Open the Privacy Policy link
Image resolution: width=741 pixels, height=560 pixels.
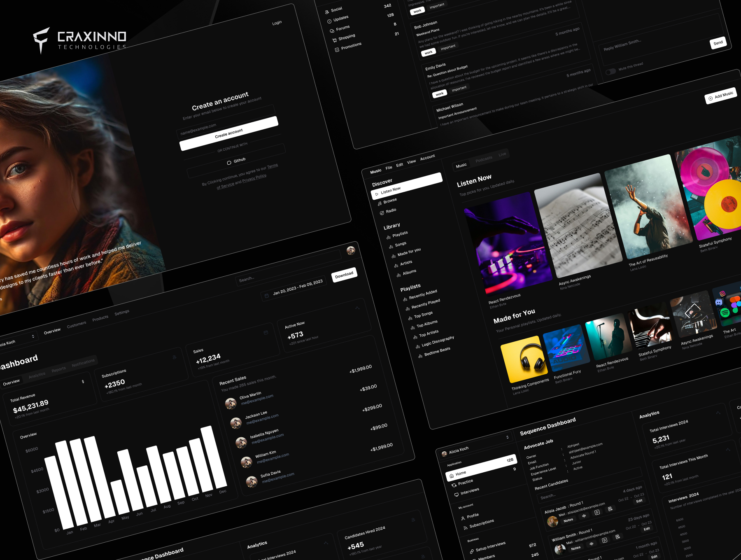[x=254, y=179]
